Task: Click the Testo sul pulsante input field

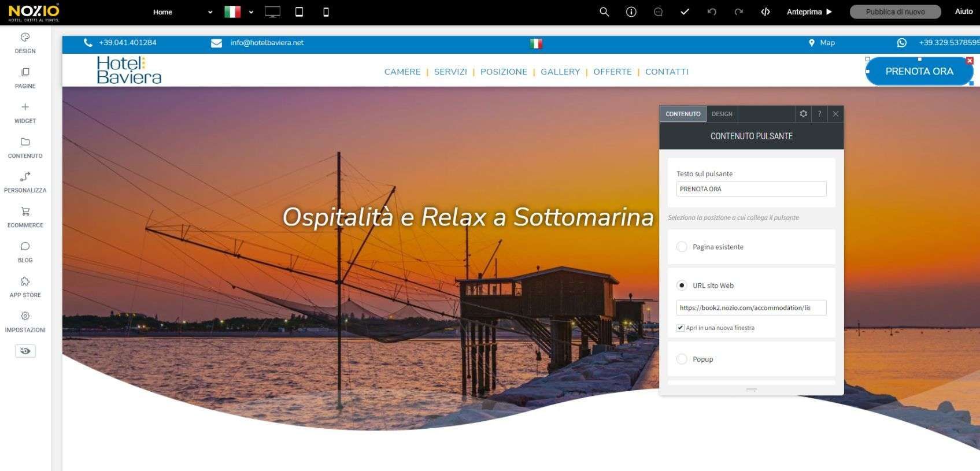Action: [751, 189]
